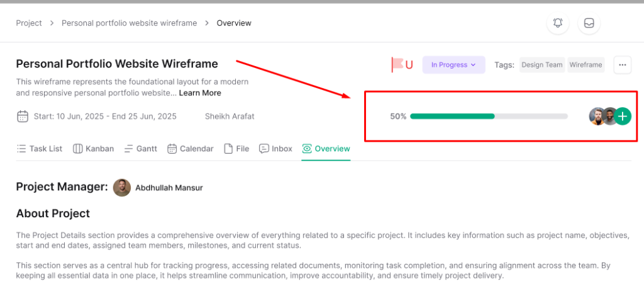This screenshot has height=284, width=644.
Task: Click the notification bell icon
Action: point(558,23)
